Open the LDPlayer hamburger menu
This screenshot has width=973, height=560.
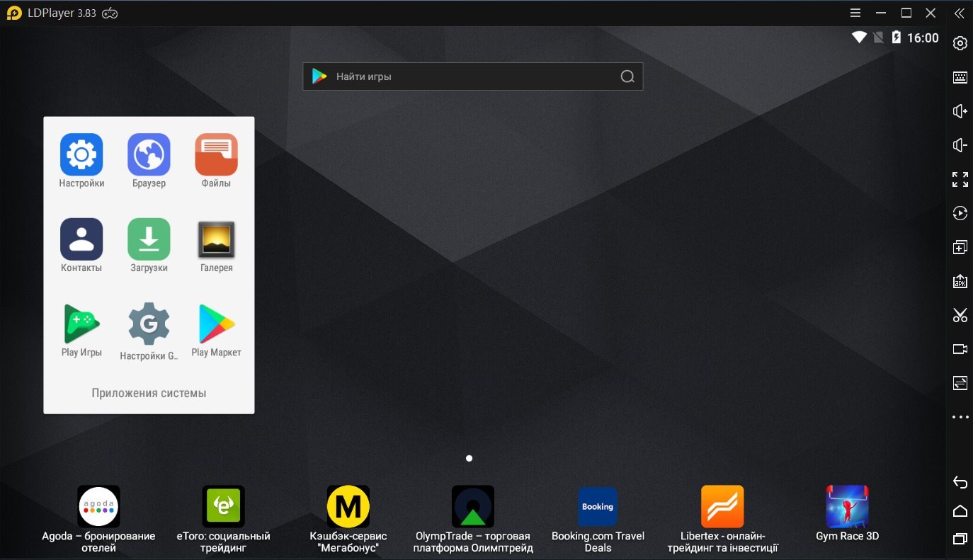[855, 13]
